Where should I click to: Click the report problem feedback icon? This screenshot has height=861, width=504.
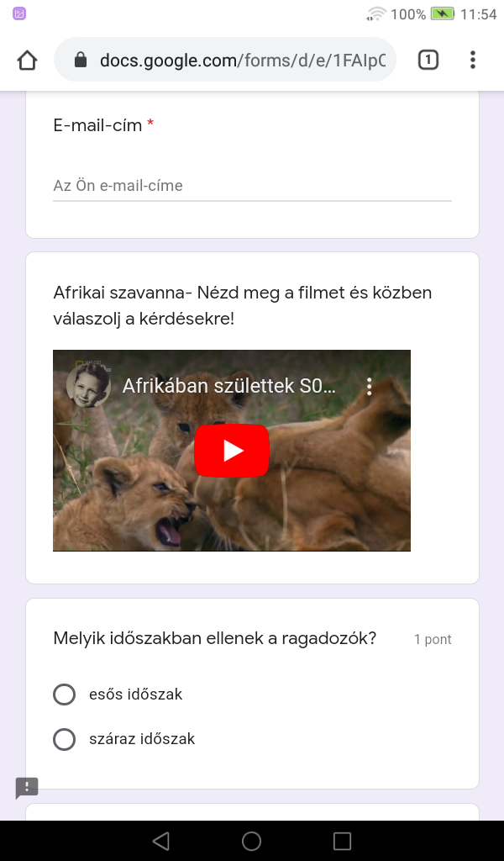[x=27, y=787]
